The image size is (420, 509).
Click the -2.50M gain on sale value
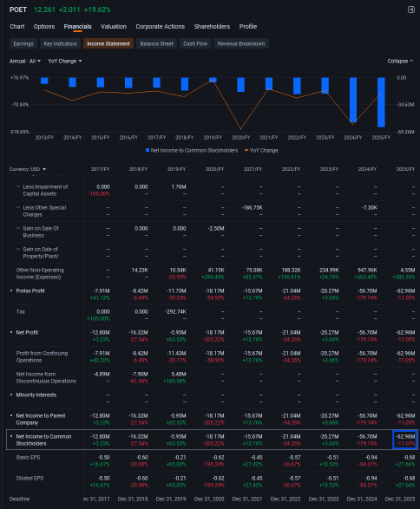point(216,228)
